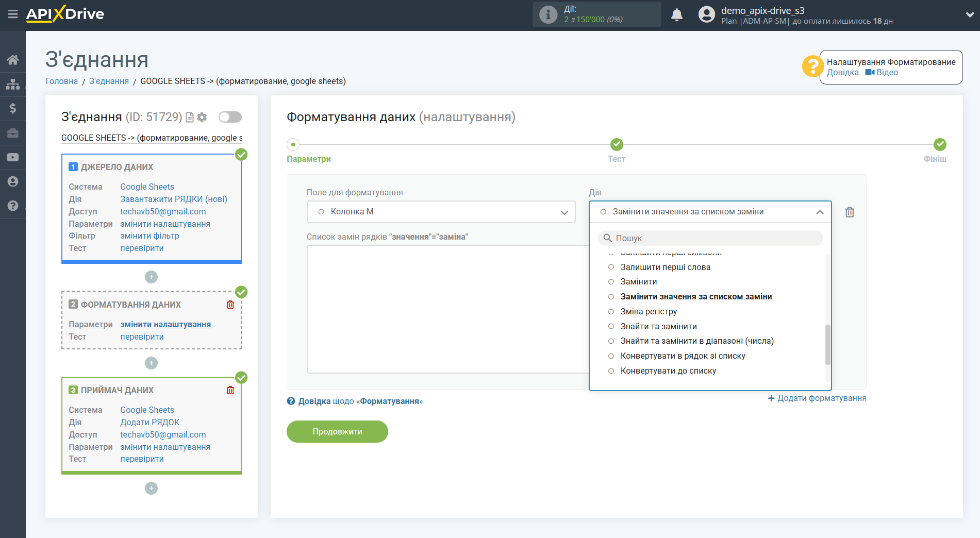Click the Довідка help circle icon
The width and height of the screenshot is (980, 538).
coord(291,401)
